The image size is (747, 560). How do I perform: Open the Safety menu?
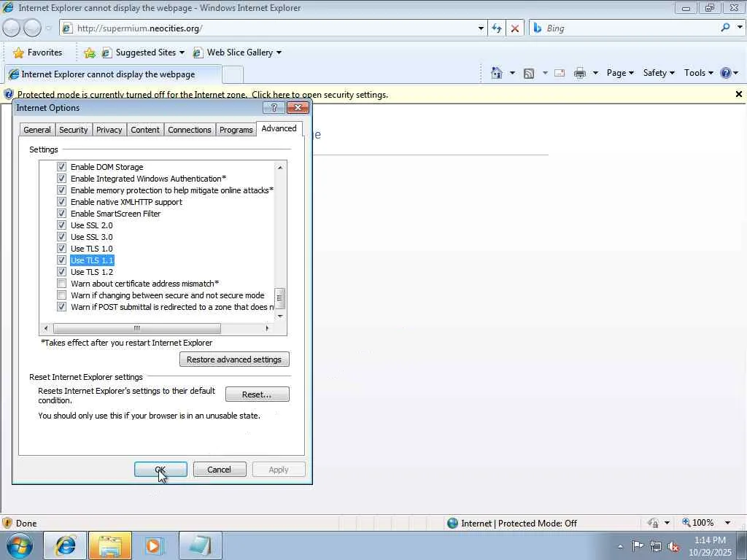click(659, 73)
